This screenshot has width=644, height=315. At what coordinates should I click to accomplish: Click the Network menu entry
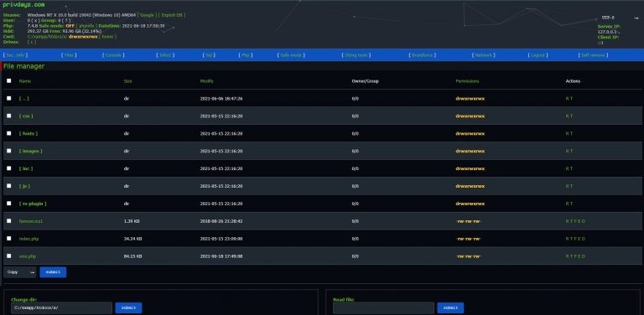(483, 55)
